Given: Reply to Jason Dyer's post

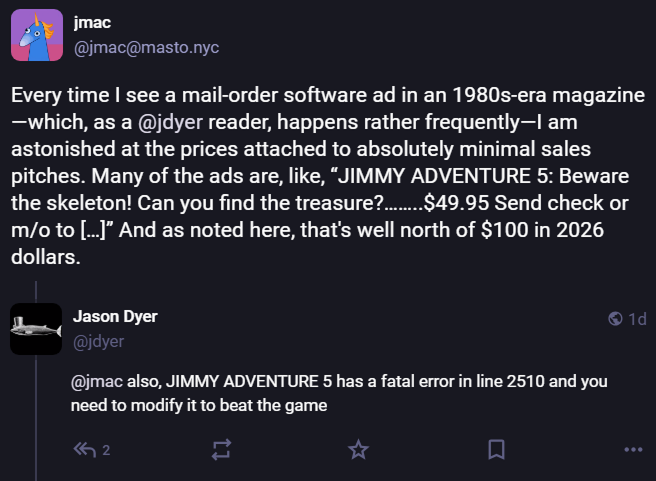Looking at the screenshot, I should coord(84,450).
